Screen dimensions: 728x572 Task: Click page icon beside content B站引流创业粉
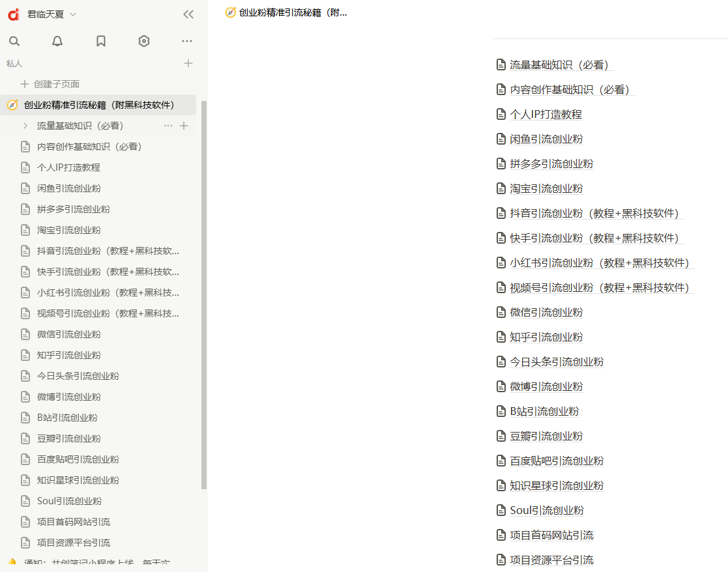coord(501,412)
